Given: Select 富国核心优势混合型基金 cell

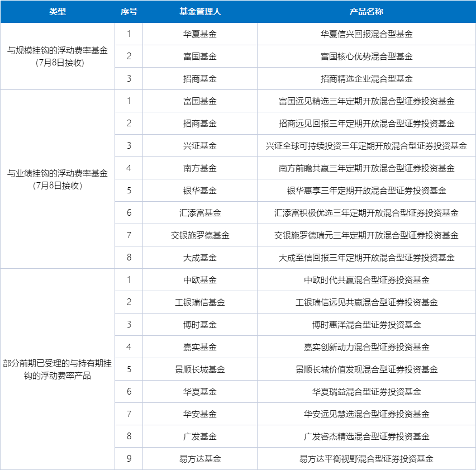Looking at the screenshot, I should (366, 56).
